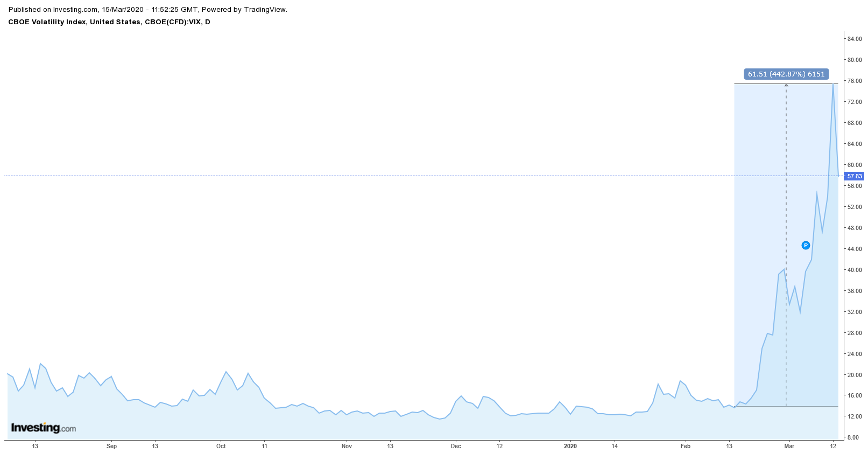The image size is (868, 453).
Task: Click the 40.00 price axis label
Action: pos(855,270)
